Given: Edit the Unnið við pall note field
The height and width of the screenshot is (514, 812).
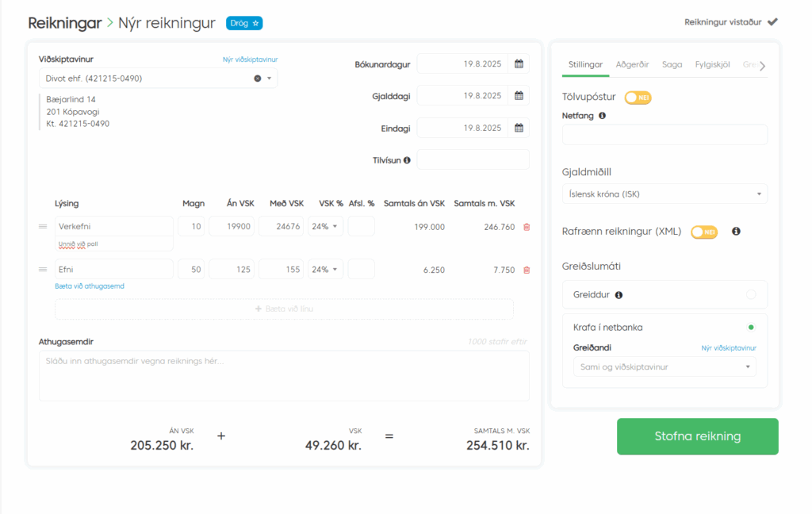Looking at the screenshot, I should (114, 244).
